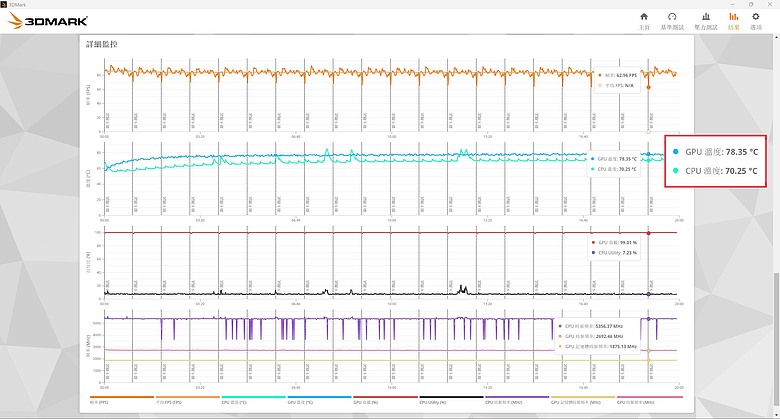The image size is (780, 419).
Task: Hide the black CPU Utility (%) legend series
Action: (451, 400)
